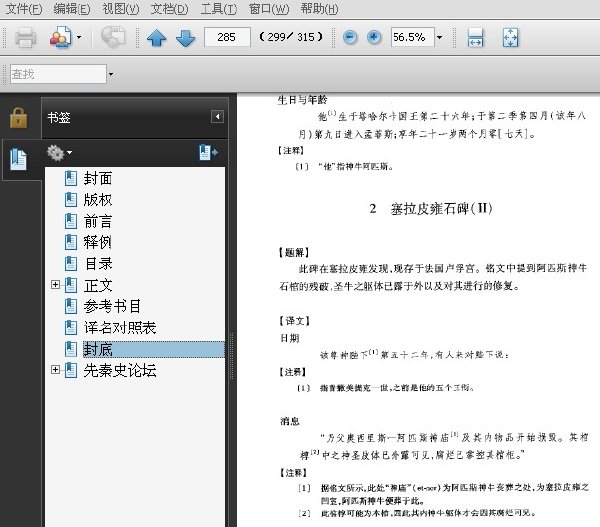Select the 释例 bookmark
This screenshot has height=527, width=600.
(x=98, y=242)
